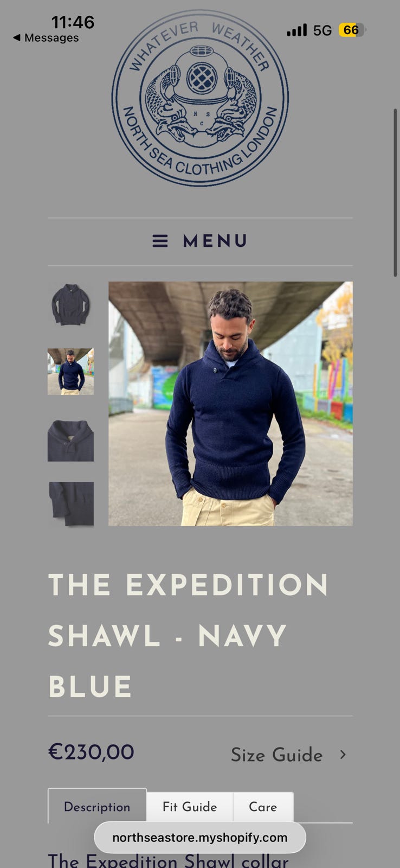Viewport: 400px width, 868px height.
Task: Tap the 5G network indicator
Action: pos(322,30)
